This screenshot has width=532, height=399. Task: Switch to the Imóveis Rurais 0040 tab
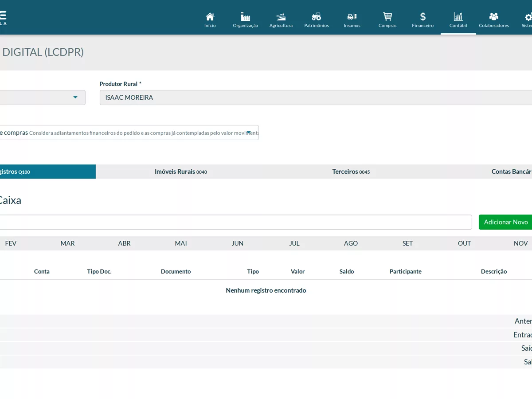(x=181, y=172)
